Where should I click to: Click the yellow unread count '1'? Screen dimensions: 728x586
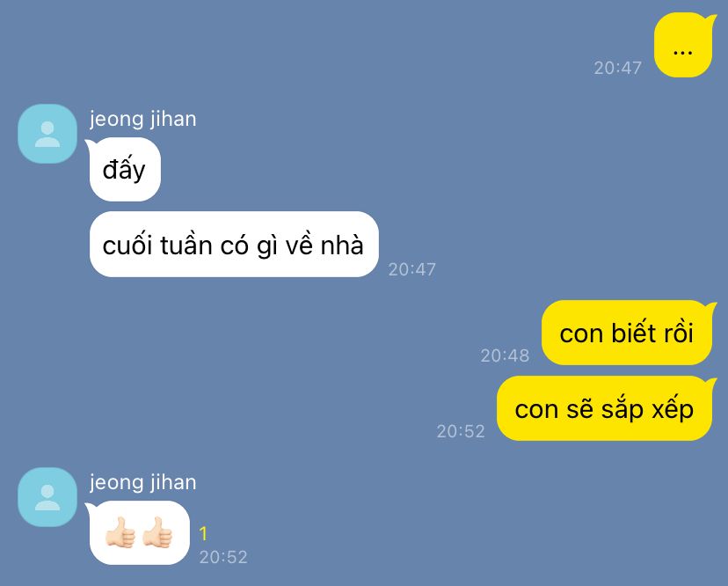pos(203,533)
